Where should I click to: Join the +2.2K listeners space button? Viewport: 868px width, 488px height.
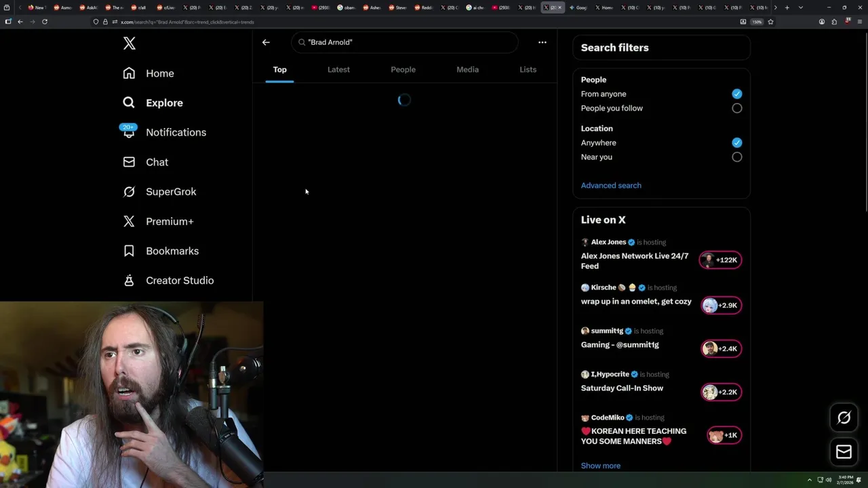[x=720, y=392]
